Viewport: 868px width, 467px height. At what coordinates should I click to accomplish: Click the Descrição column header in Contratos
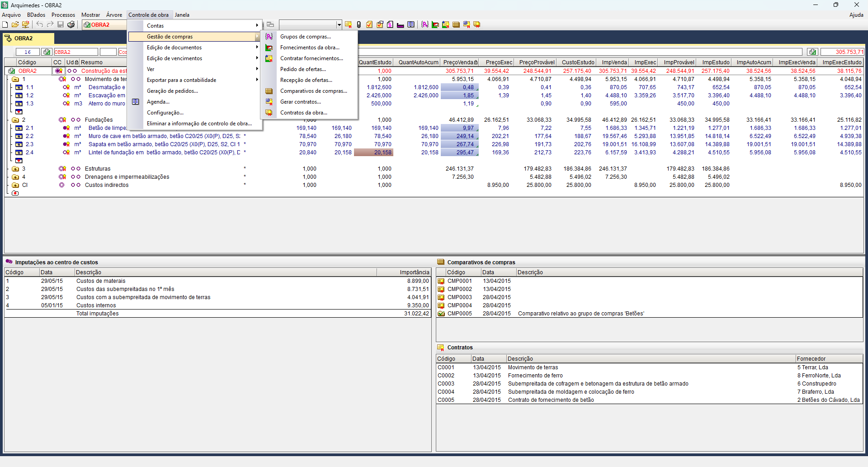coord(520,359)
